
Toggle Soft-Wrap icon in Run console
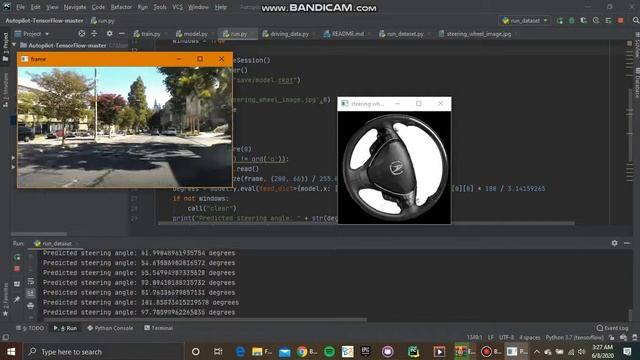(x=31, y=282)
